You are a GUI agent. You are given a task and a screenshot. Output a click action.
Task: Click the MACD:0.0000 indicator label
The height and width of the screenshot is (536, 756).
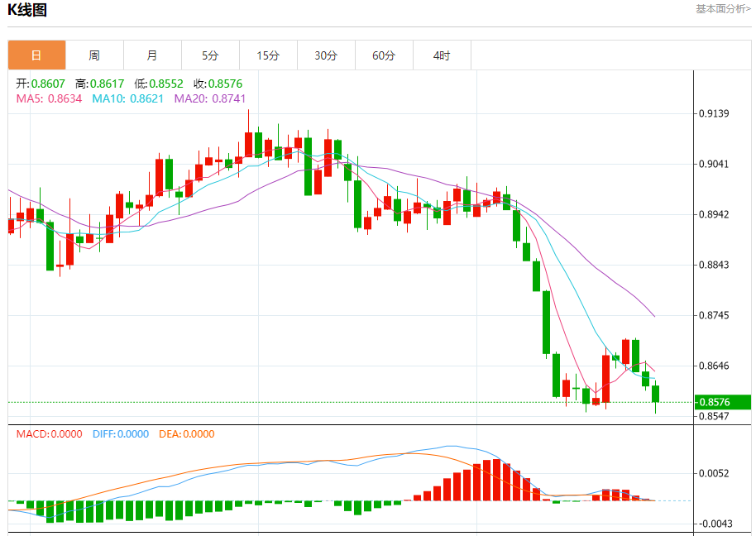tap(49, 433)
